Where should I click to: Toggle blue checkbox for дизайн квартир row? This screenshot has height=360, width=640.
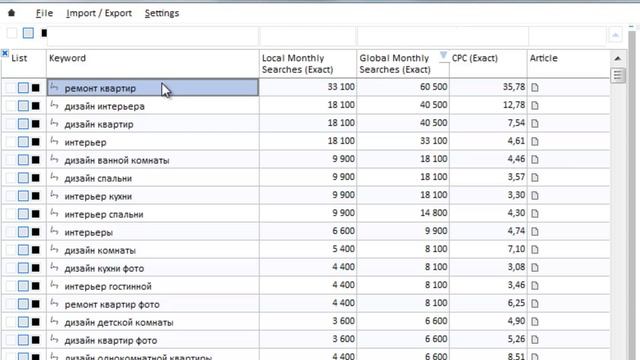pyautogui.click(x=23, y=124)
